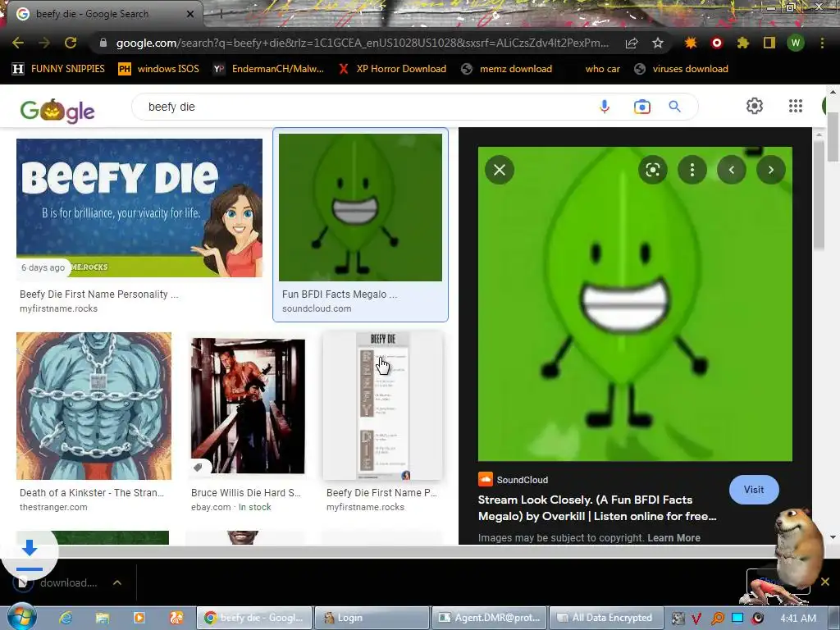Close the beefy die Google Search tab
The width and height of the screenshot is (840, 630).
coord(190,14)
